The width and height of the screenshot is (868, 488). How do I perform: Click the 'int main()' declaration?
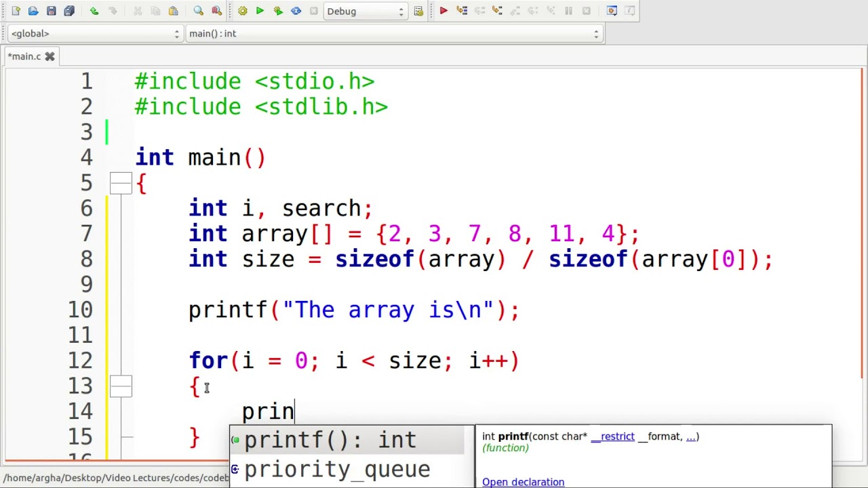coord(201,157)
